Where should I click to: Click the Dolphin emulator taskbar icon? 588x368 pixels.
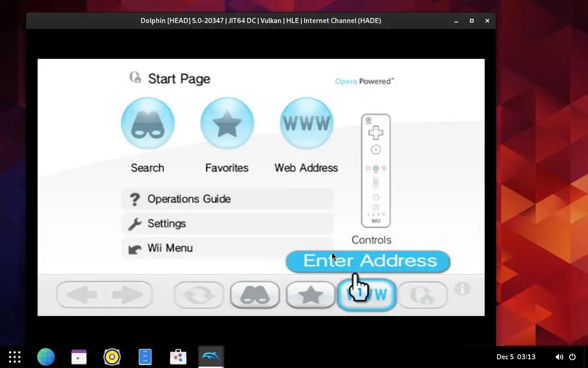[211, 357]
